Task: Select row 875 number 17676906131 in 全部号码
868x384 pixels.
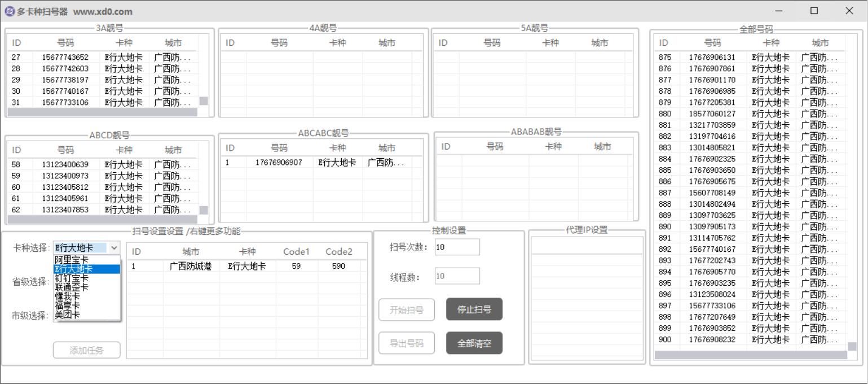Action: click(712, 57)
